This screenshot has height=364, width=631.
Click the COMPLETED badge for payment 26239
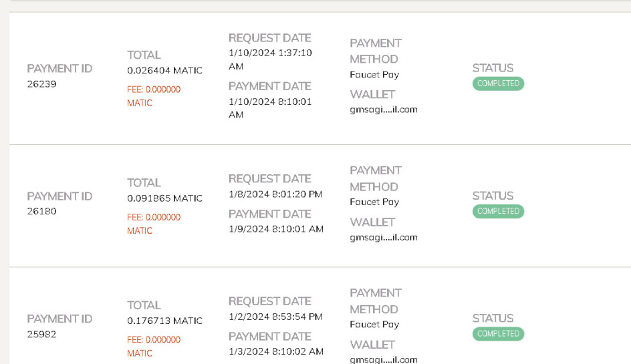click(498, 83)
